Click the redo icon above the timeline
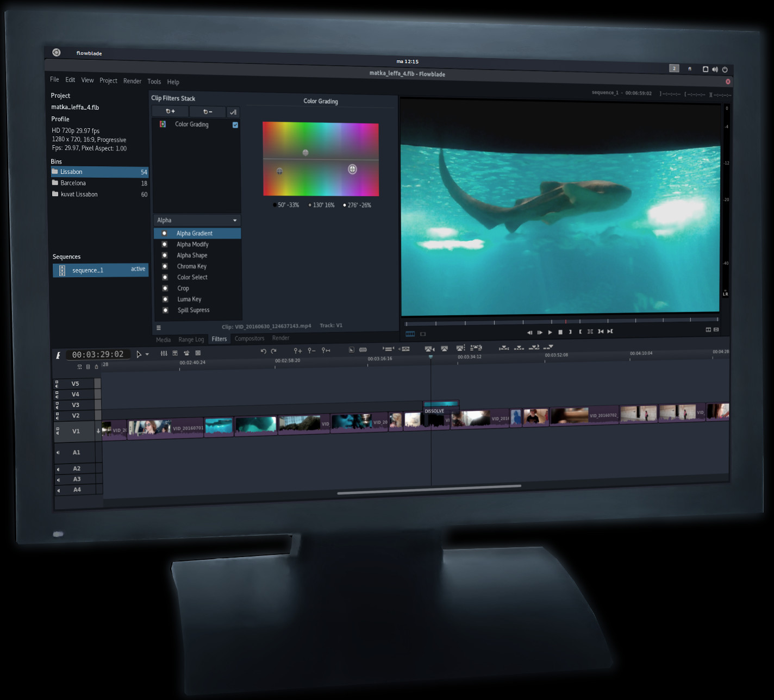The image size is (774, 700). (x=274, y=351)
